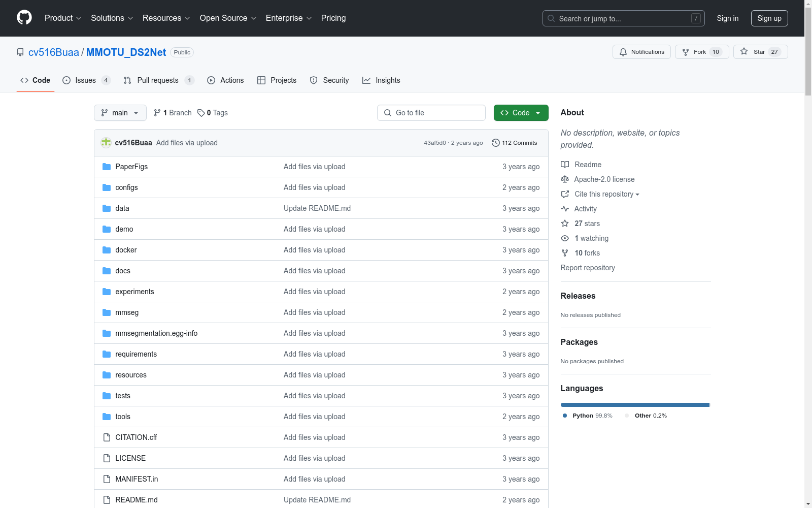Click the data folder icon

point(107,208)
